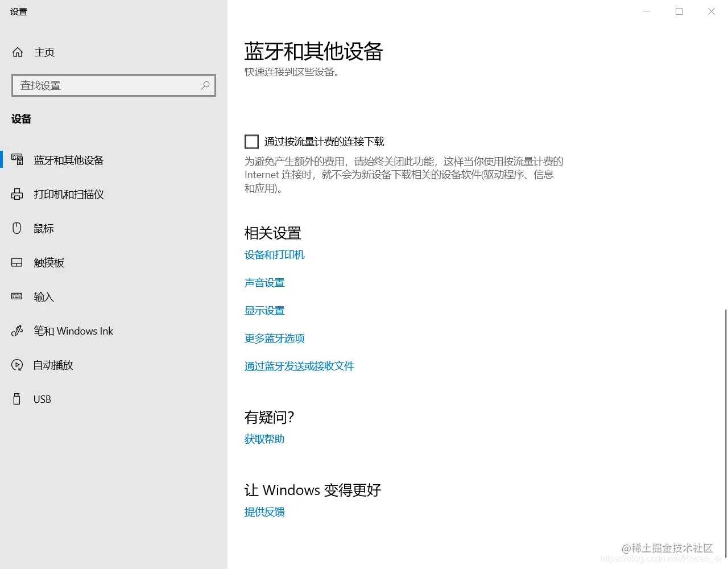Click the USB icon in the sidebar
The image size is (728, 569).
(17, 399)
